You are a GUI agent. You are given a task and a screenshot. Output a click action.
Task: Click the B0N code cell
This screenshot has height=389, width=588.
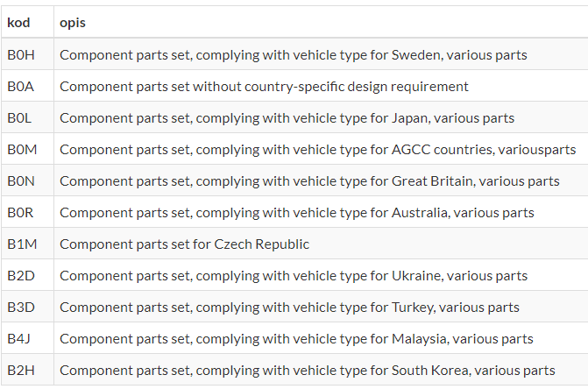(20, 180)
